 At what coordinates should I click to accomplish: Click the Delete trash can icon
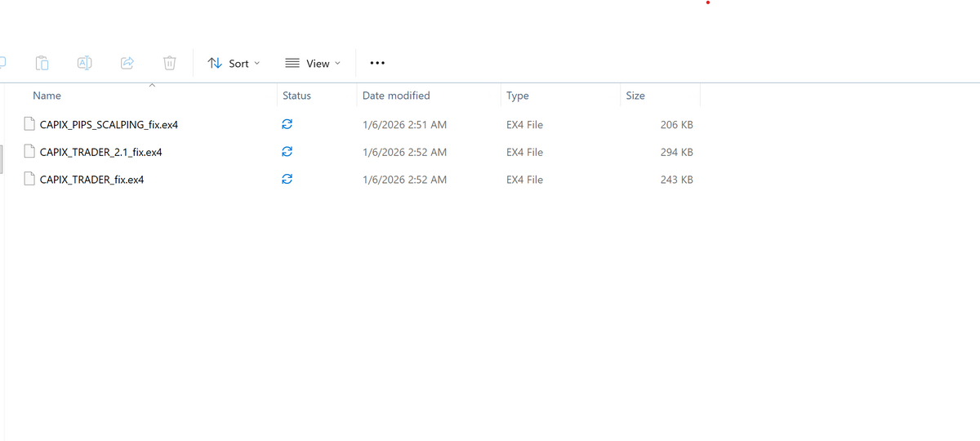click(169, 63)
